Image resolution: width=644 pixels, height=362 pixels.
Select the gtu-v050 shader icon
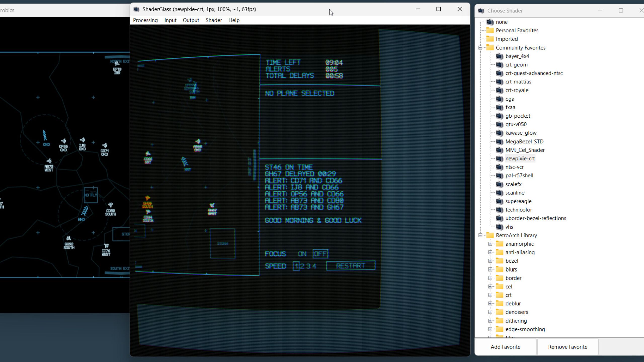499,124
